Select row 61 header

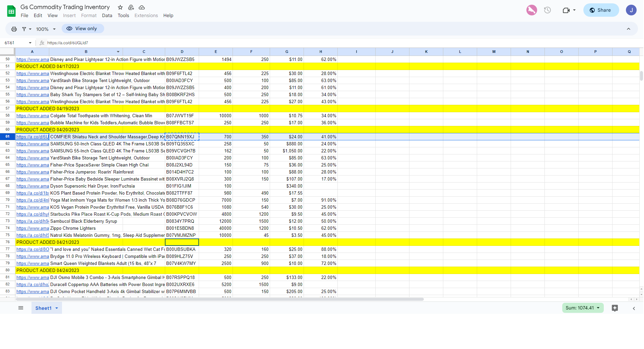click(7, 137)
